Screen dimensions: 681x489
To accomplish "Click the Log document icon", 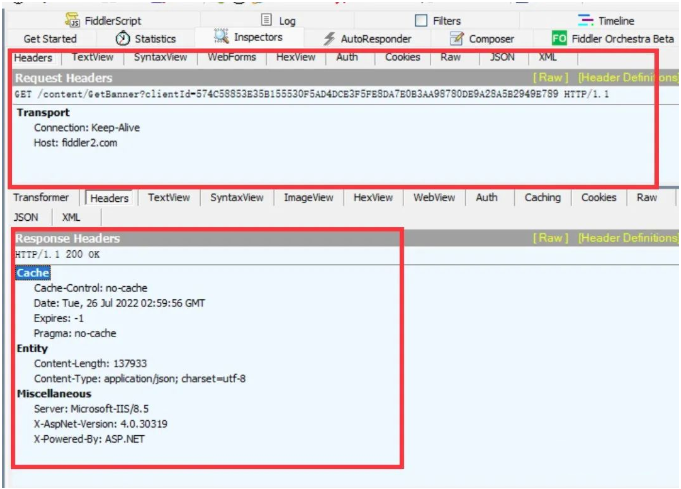I will click(x=266, y=20).
